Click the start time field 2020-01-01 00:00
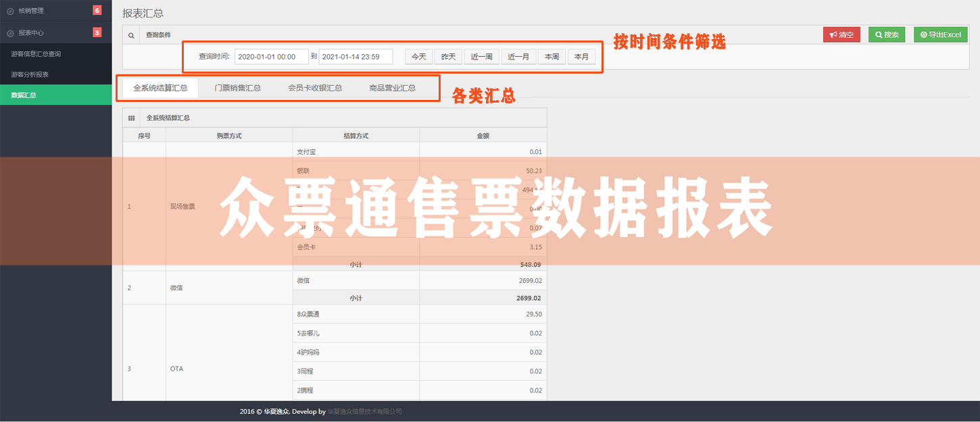The height and width of the screenshot is (422, 980). click(x=272, y=57)
